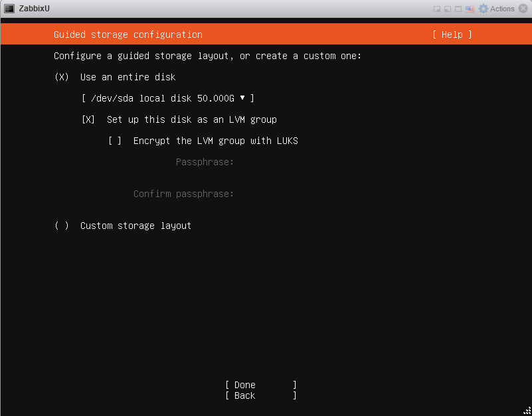The image size is (532, 416).
Task: Click the disk selector's down arrow
Action: click(x=242, y=98)
